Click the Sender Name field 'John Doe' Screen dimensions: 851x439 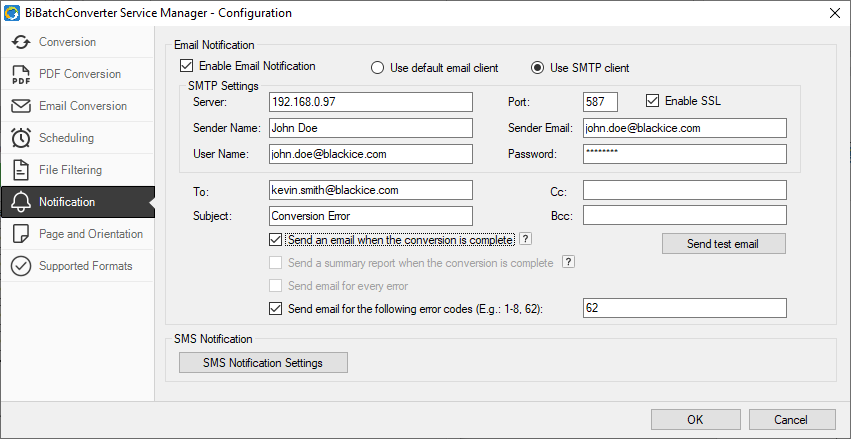(371, 128)
